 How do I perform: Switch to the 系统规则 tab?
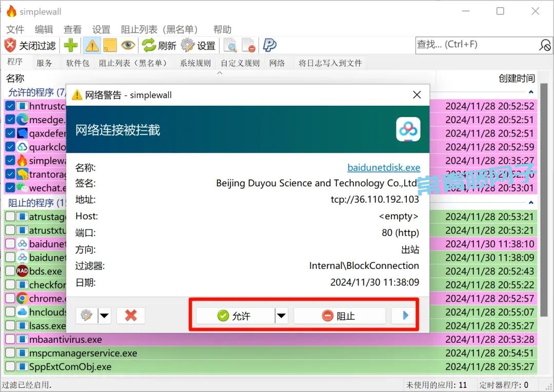point(195,63)
